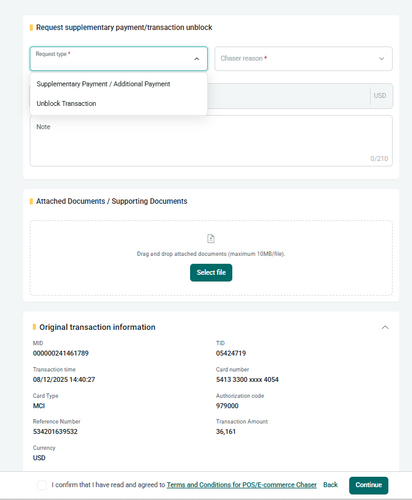Screen dimensions: 412x500
Task: Click the 0/210 character counter
Action: tap(379, 159)
